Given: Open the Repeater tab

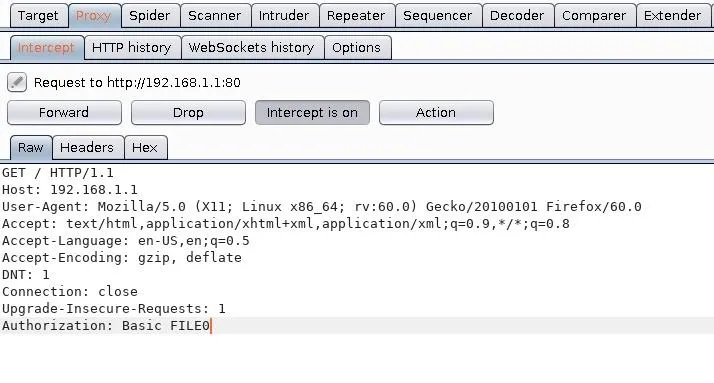Looking at the screenshot, I should pyautogui.click(x=357, y=16).
